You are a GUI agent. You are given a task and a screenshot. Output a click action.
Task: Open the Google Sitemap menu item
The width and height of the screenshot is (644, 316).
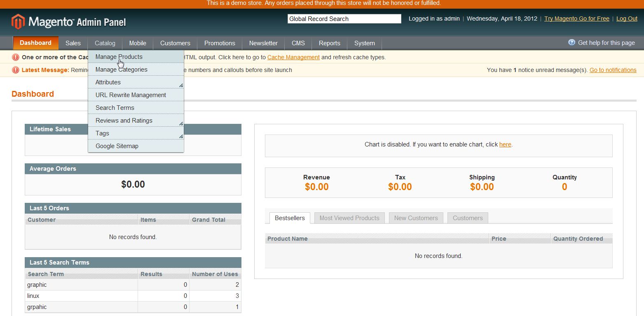[x=117, y=146]
